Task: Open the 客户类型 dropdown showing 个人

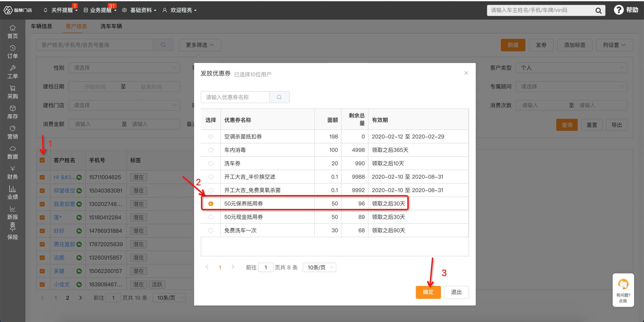Action: tap(571, 68)
